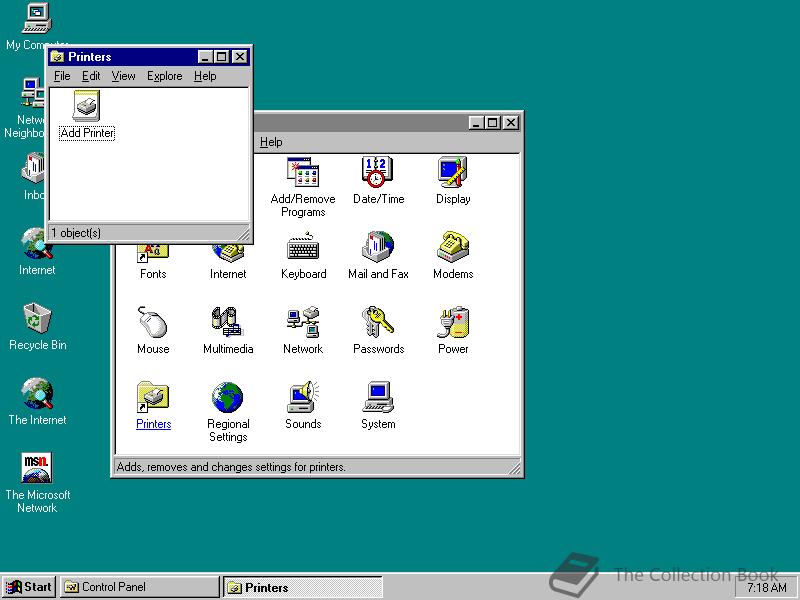Open the Help menu in Control Panel window
Viewport: 800px width, 600px height.
pyautogui.click(x=271, y=142)
